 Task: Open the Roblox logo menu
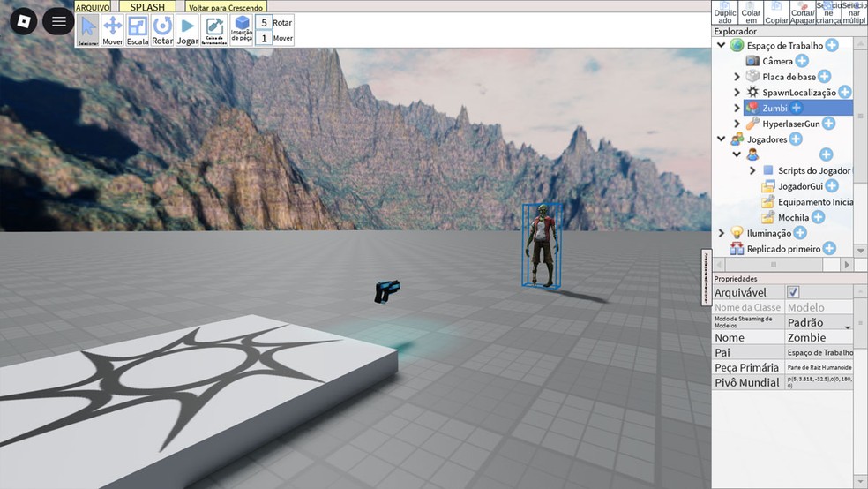click(24, 21)
